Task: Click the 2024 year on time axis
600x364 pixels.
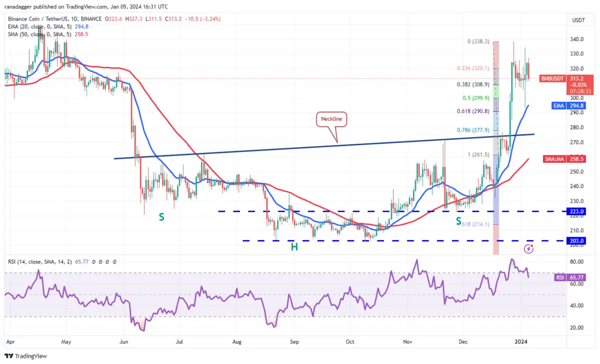Action: pos(521,342)
